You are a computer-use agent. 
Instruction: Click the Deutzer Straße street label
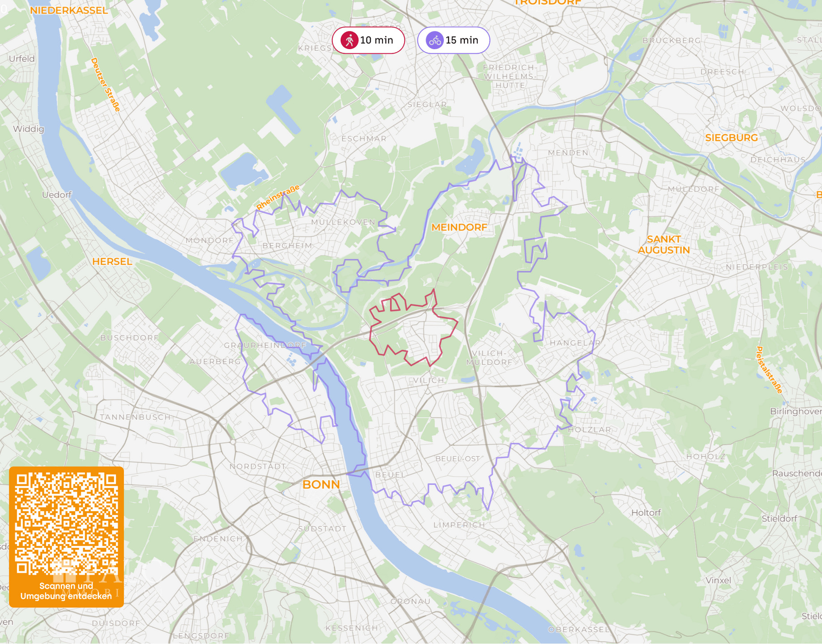pyautogui.click(x=106, y=85)
